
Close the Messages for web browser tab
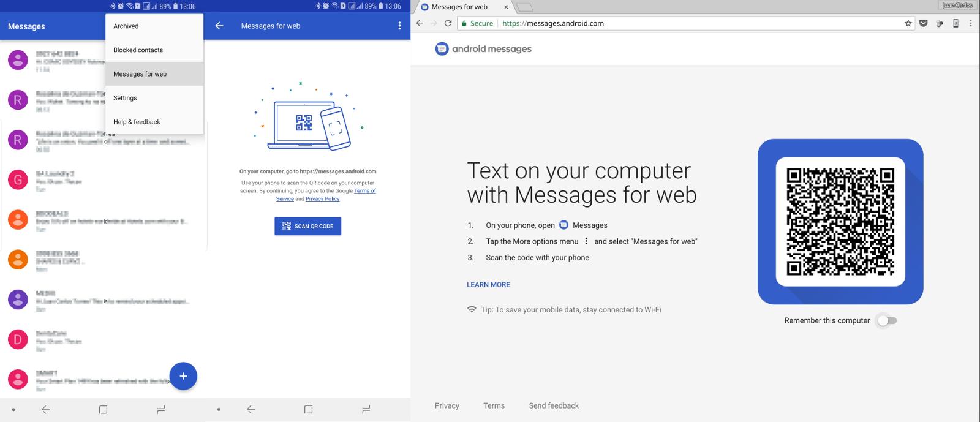506,7
